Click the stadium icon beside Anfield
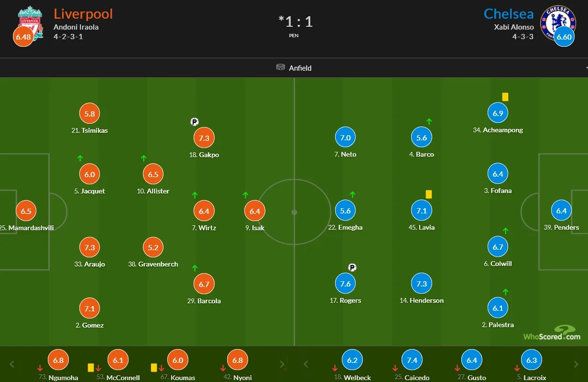 [x=281, y=67]
